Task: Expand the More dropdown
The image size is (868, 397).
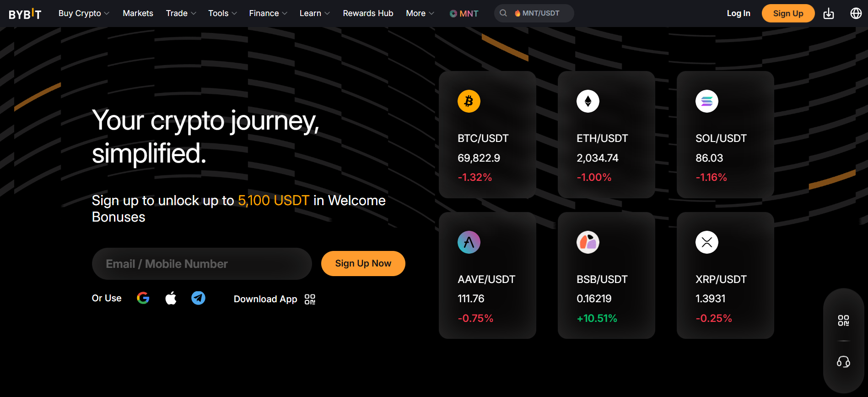Action: [420, 13]
